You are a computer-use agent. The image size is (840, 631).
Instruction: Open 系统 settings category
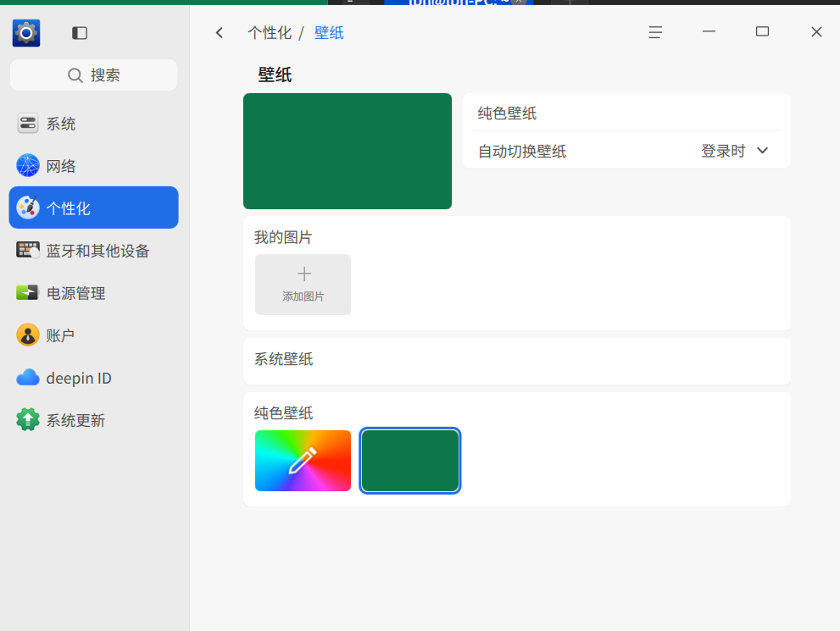[94, 124]
